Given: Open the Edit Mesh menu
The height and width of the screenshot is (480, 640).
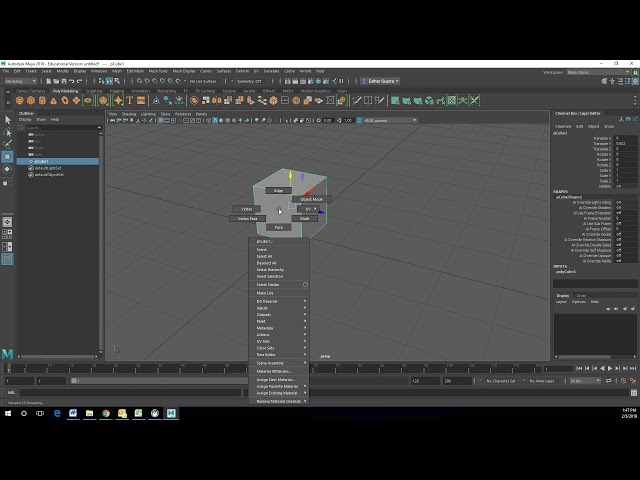Looking at the screenshot, I should [135, 71].
